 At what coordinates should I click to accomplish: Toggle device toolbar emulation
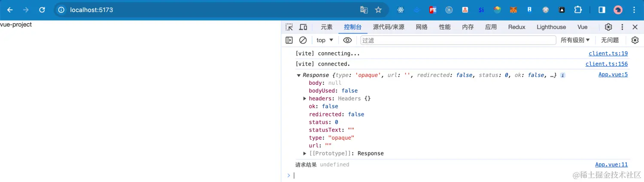pos(303,27)
